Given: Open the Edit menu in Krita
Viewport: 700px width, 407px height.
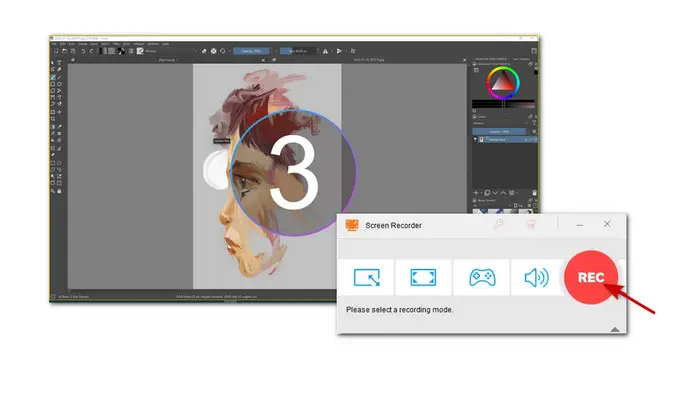Looking at the screenshot, I should 62,44.
